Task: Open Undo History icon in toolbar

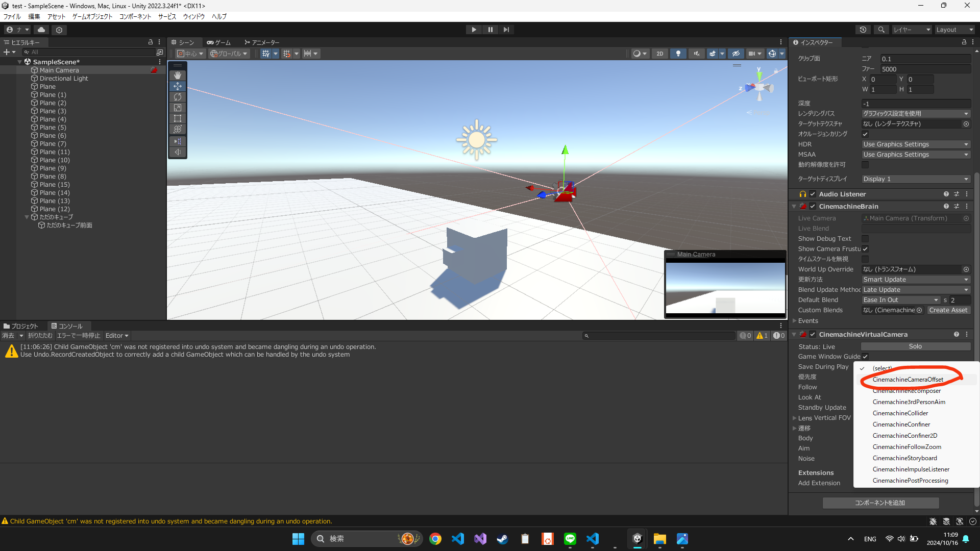Action: [863, 30]
